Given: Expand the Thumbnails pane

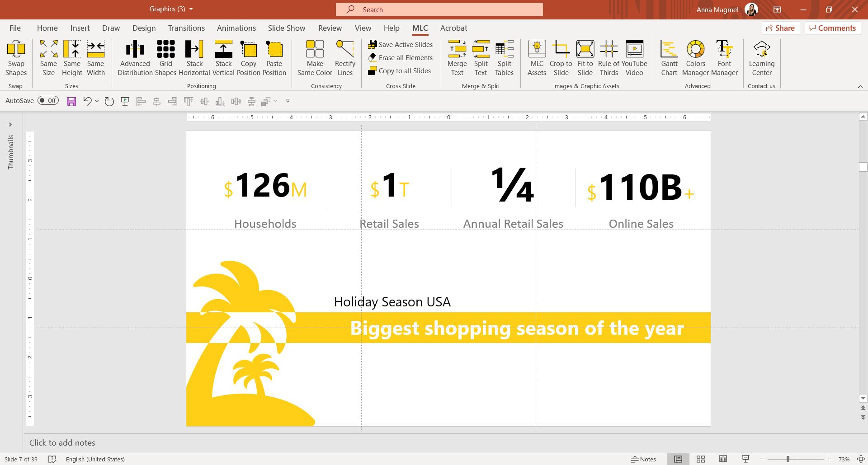Looking at the screenshot, I should click(10, 125).
